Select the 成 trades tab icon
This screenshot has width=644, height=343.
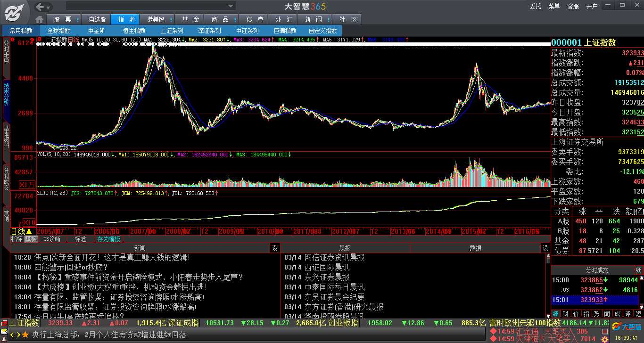[618, 314]
